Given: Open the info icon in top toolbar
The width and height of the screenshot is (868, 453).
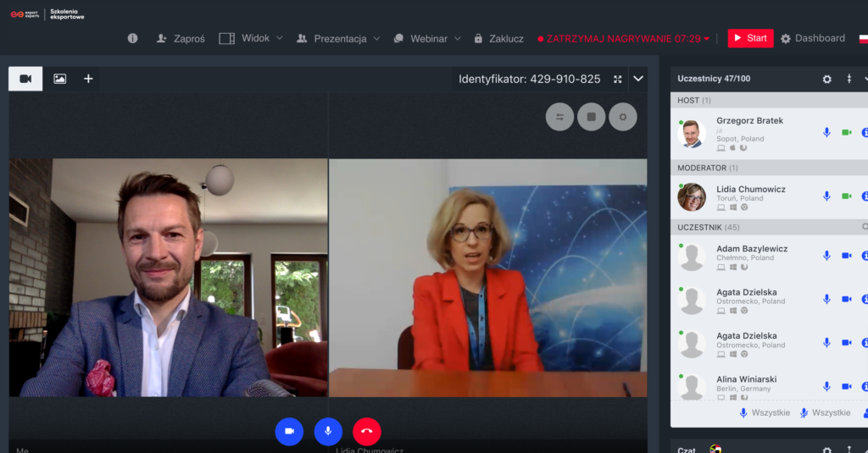Looking at the screenshot, I should coord(132,38).
